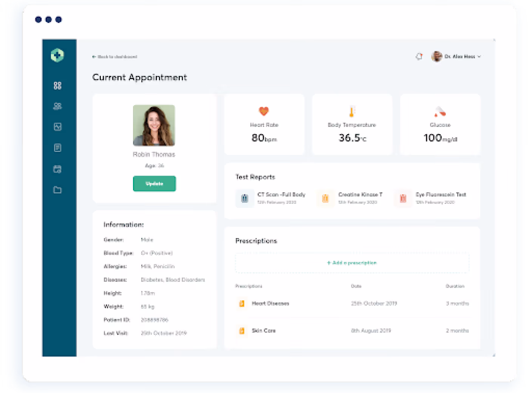Click Robin Thomas's profile photo
This screenshot has height=393, width=532.
pyautogui.click(x=154, y=125)
